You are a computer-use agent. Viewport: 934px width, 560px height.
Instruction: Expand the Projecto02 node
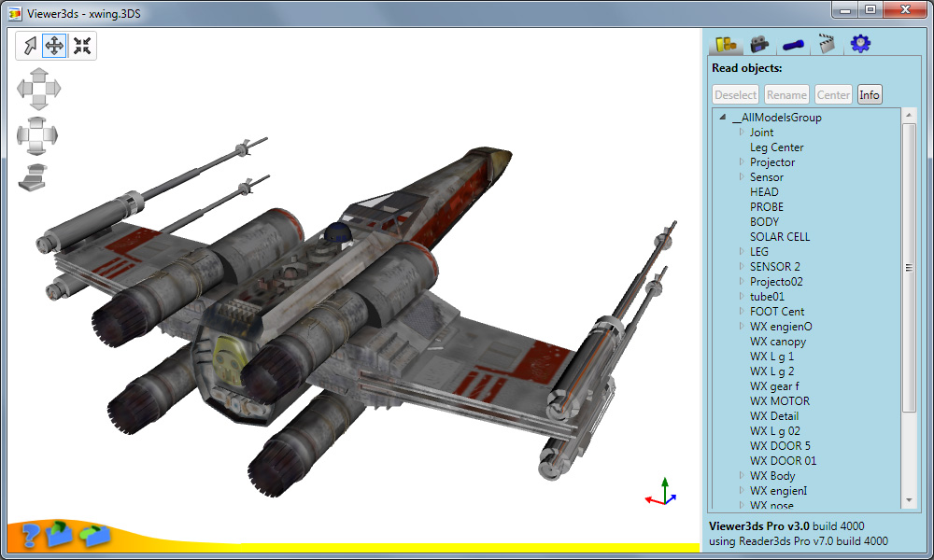point(742,281)
